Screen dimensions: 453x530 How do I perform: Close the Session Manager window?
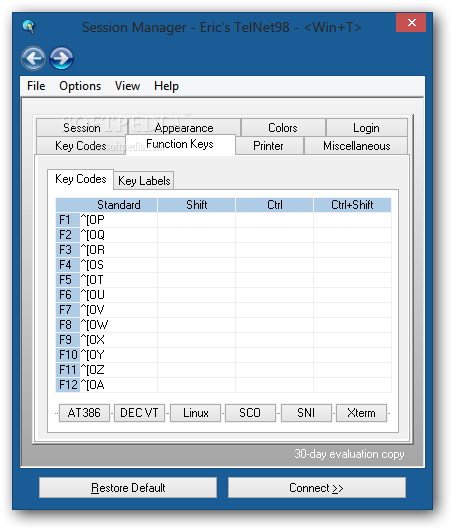[411, 23]
